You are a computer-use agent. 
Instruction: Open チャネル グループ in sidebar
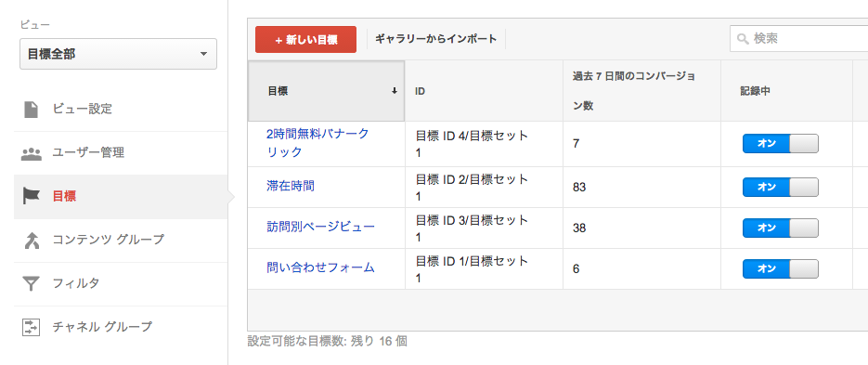(x=121, y=327)
